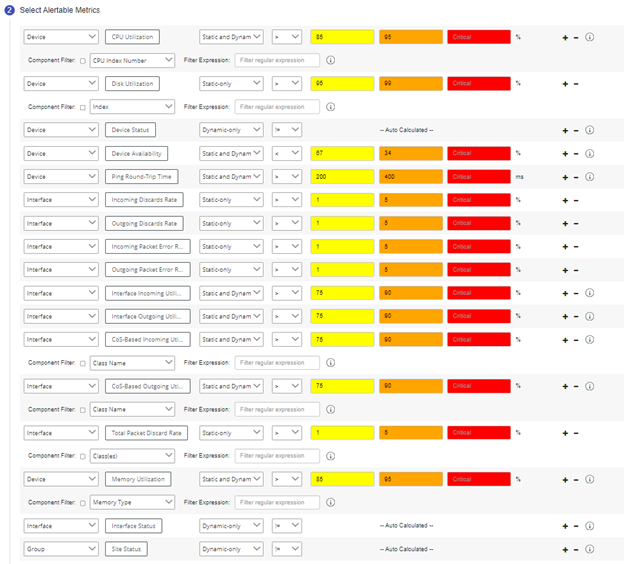Expand Static-only dropdown on Disk Utilization row
The width and height of the screenshot is (624, 564).
(x=231, y=84)
